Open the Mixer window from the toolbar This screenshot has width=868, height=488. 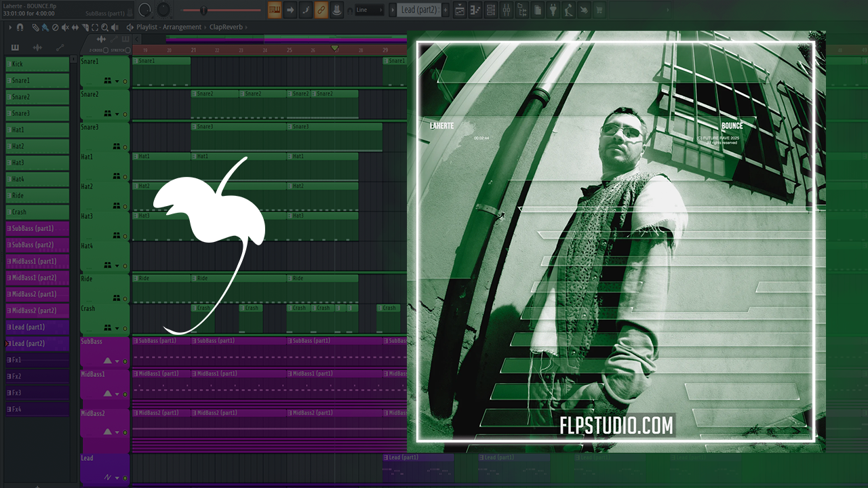[x=507, y=9]
